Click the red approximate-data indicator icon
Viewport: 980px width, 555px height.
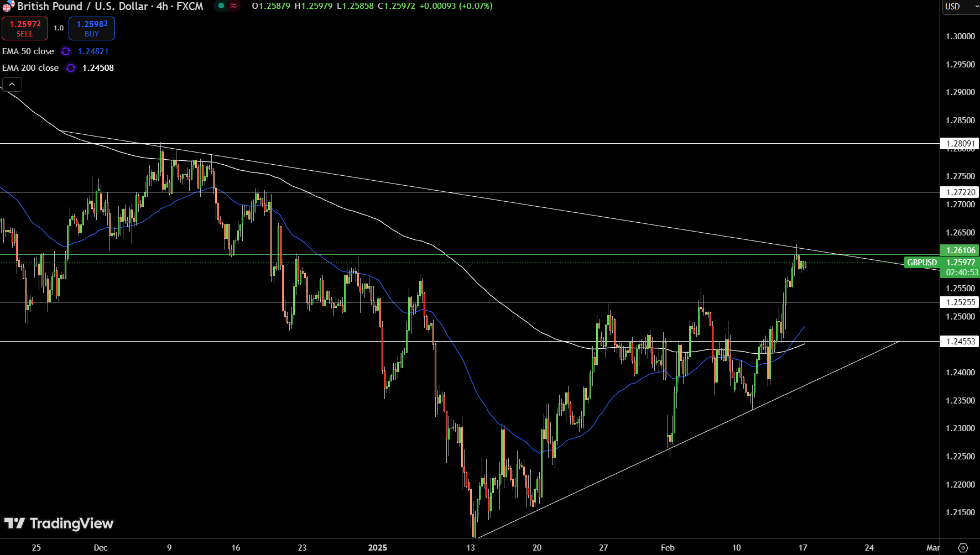pyautogui.click(x=234, y=6)
